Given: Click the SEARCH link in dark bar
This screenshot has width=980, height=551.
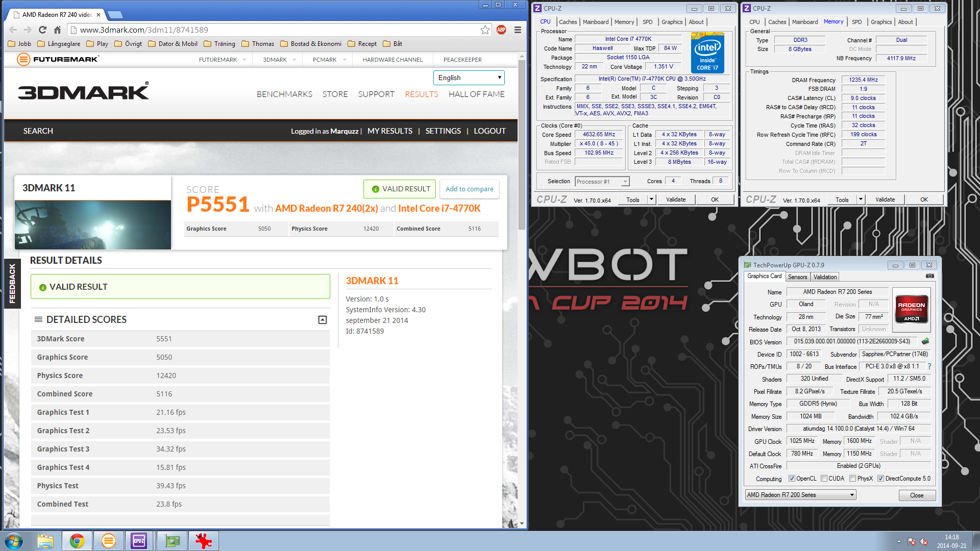Looking at the screenshot, I should click(38, 131).
